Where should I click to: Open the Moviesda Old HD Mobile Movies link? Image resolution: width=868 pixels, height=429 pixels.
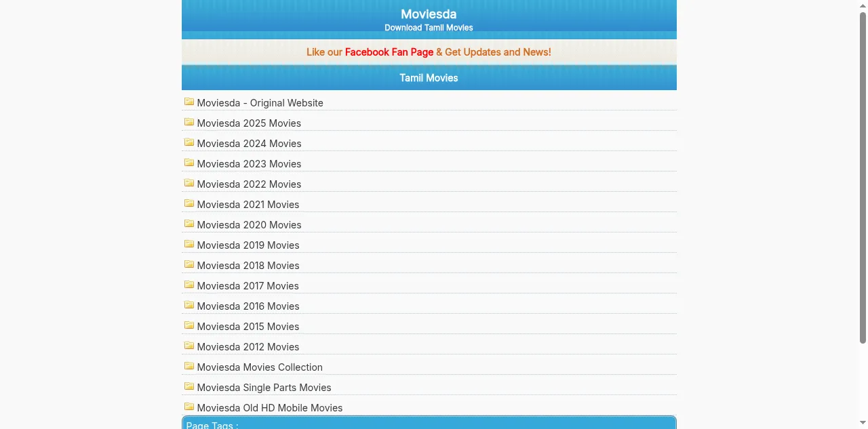coord(270,408)
